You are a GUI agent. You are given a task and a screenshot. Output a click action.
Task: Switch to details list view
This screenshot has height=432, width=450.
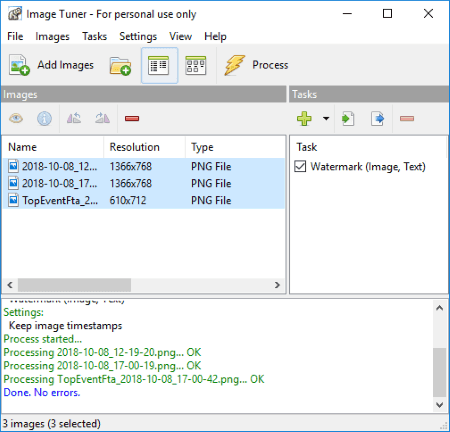point(159,65)
